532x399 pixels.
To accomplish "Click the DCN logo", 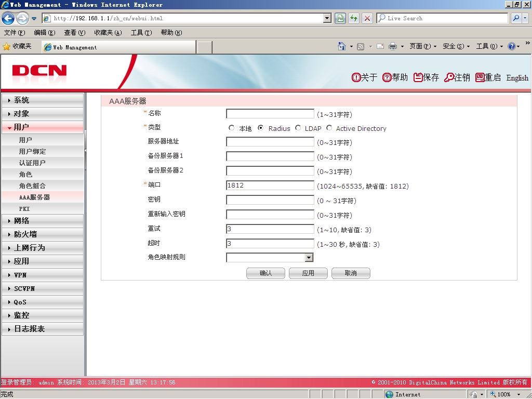I will click(x=39, y=71).
